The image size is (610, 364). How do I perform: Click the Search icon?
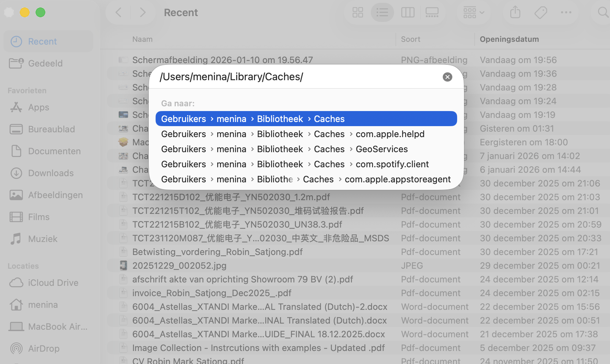point(603,12)
